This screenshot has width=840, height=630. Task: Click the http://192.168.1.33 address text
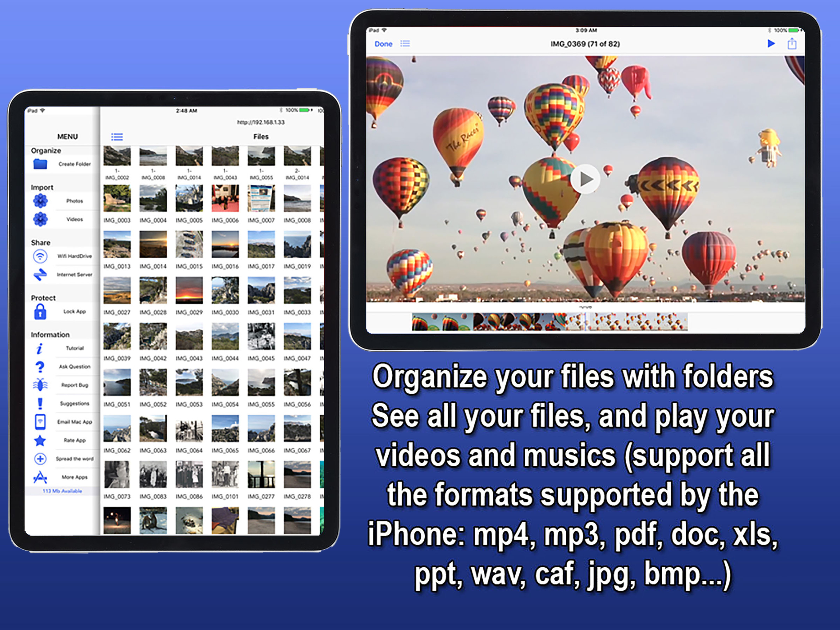click(x=261, y=122)
